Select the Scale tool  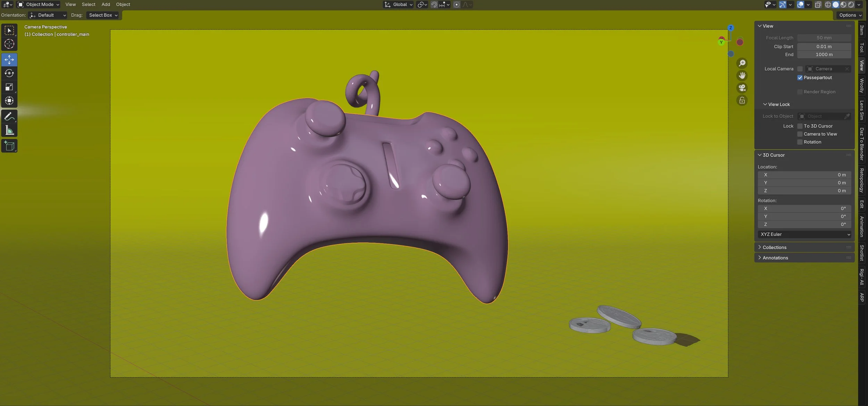click(9, 87)
